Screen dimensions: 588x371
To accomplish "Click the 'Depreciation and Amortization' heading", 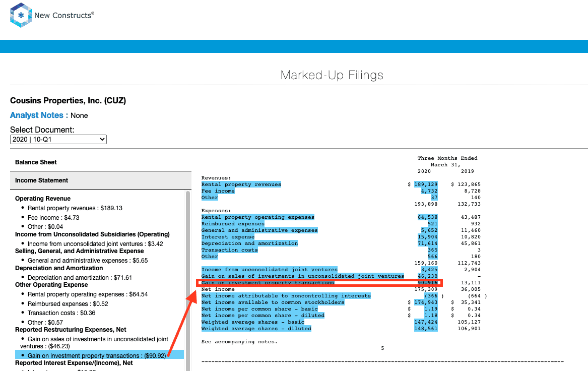I will [x=59, y=268].
